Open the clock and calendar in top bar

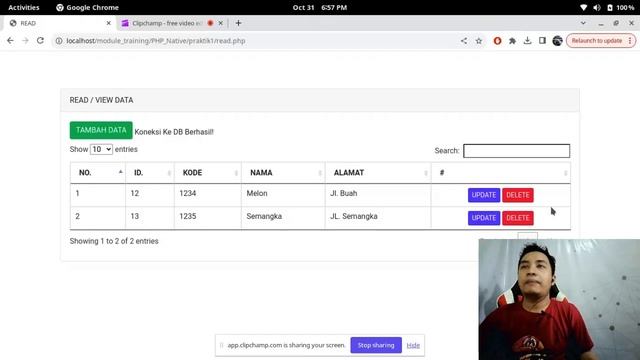(x=320, y=7)
